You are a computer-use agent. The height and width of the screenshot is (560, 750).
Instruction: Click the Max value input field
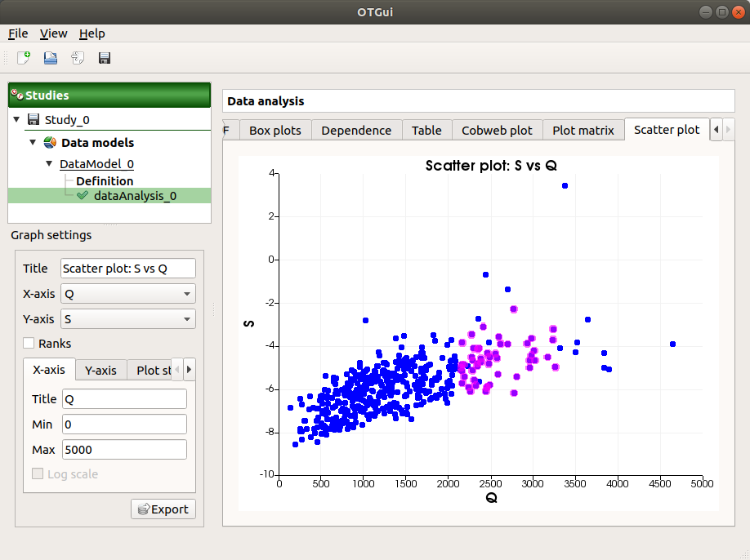point(124,449)
